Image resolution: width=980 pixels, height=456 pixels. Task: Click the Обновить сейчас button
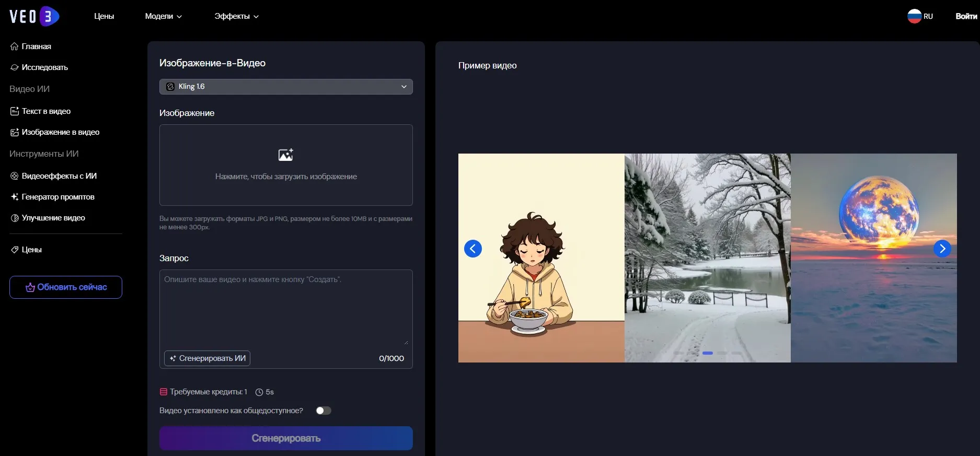[x=66, y=287]
